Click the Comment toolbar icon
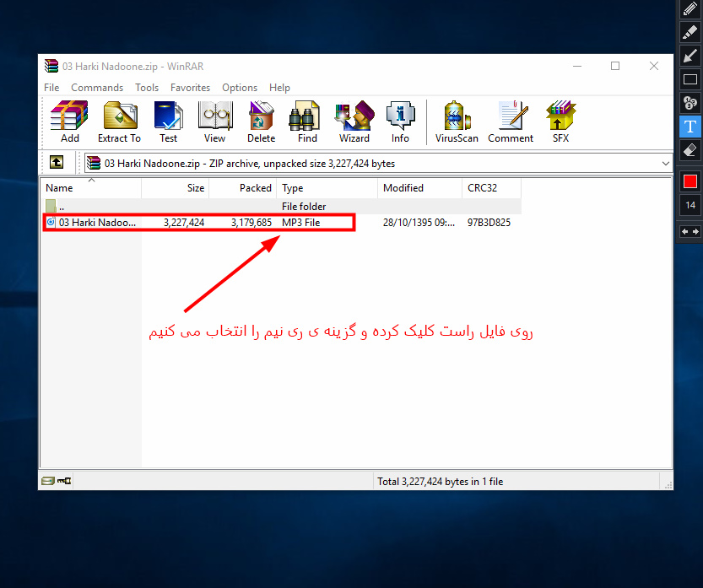This screenshot has width=703, height=588. point(511,121)
